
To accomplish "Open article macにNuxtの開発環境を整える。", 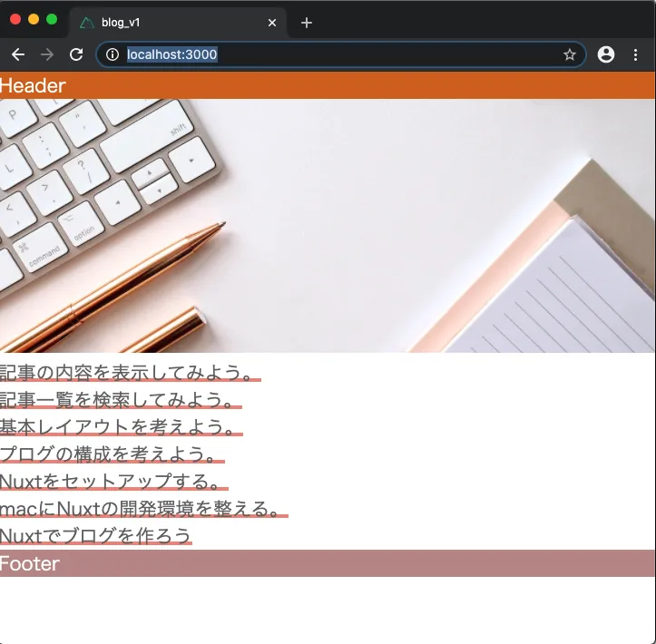I will [142, 508].
